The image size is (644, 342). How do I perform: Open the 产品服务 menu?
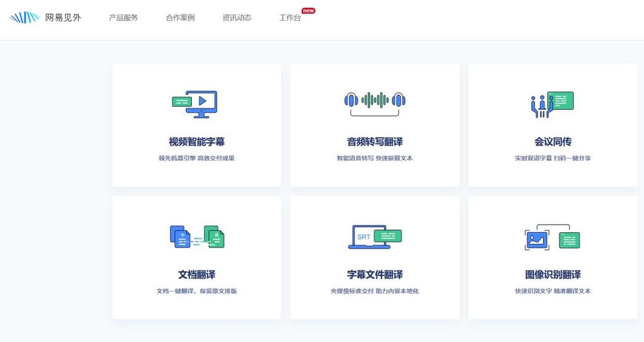coord(123,17)
